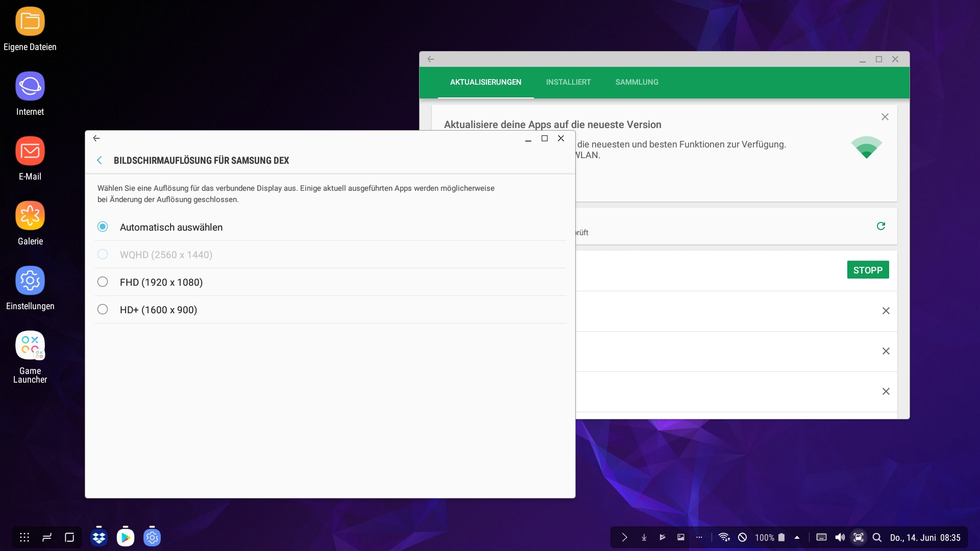
Task: Click the refresh icon in the updates list
Action: coord(880,226)
